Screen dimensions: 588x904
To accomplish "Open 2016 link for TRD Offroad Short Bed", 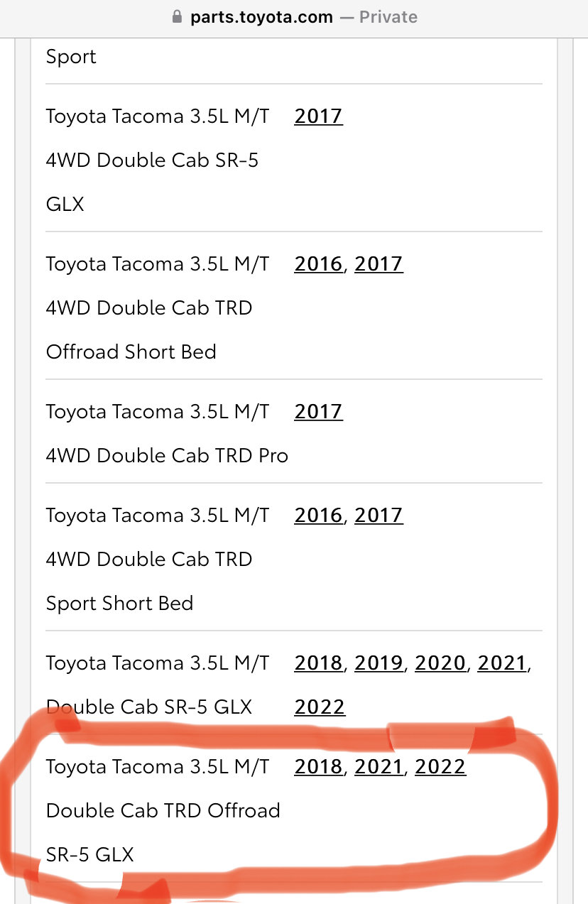I will point(318,263).
